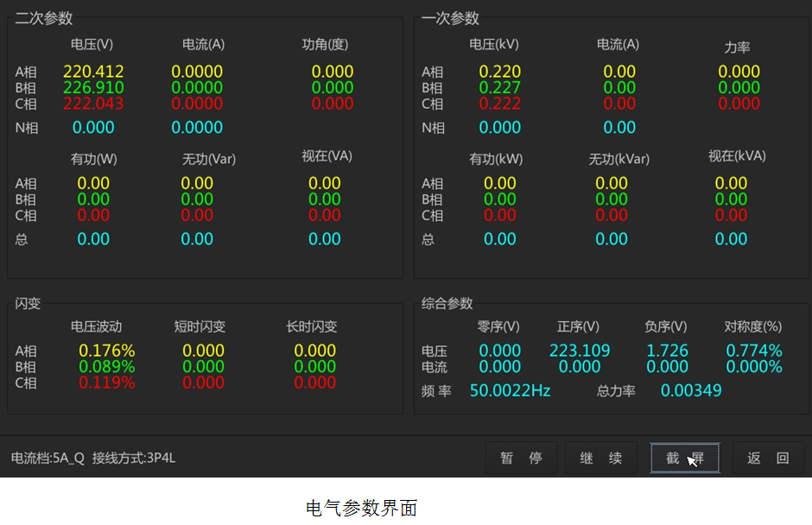Image resolution: width=812 pixels, height=525 pixels.
Task: Click the B相 secondary voltage 226.910 value
Action: pos(93,87)
